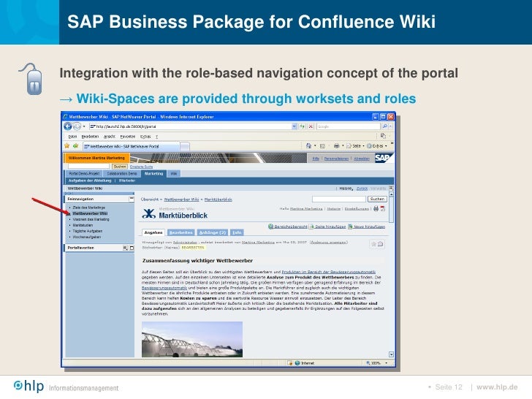
Task: Click the Print icon in IE command bar
Action: pos(336,146)
